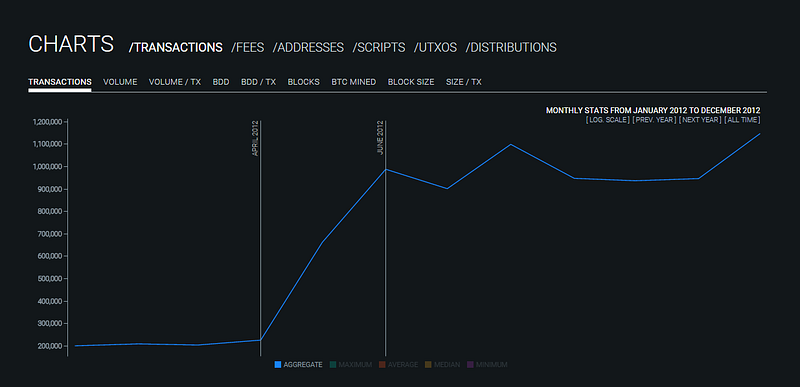Open the /UTXOS charts section
Screen dimensions: 800x387
(x=435, y=47)
